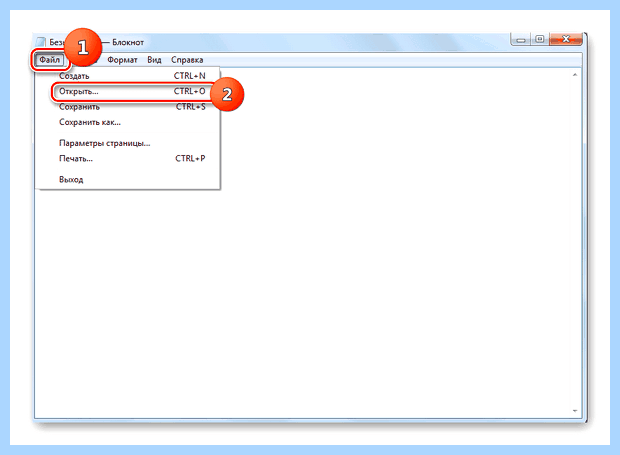Choose Выход to exit Notepad
The width and height of the screenshot is (620, 455).
pyautogui.click(x=128, y=179)
